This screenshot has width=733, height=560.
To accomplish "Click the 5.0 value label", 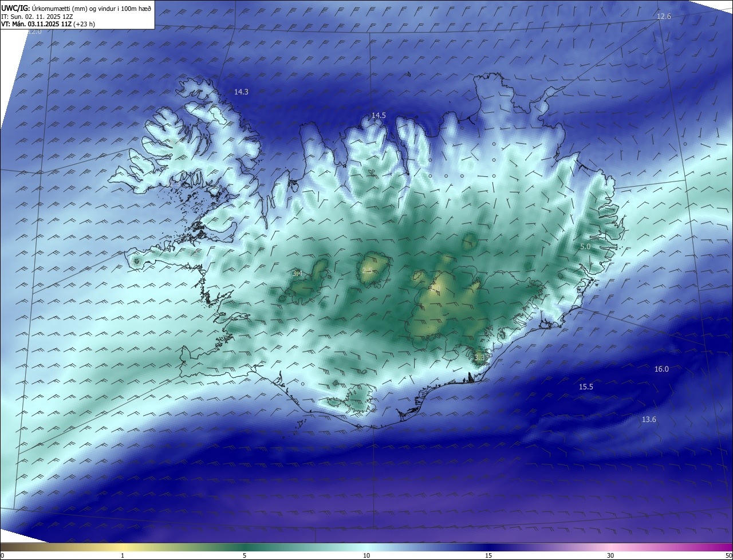I will tap(585, 246).
